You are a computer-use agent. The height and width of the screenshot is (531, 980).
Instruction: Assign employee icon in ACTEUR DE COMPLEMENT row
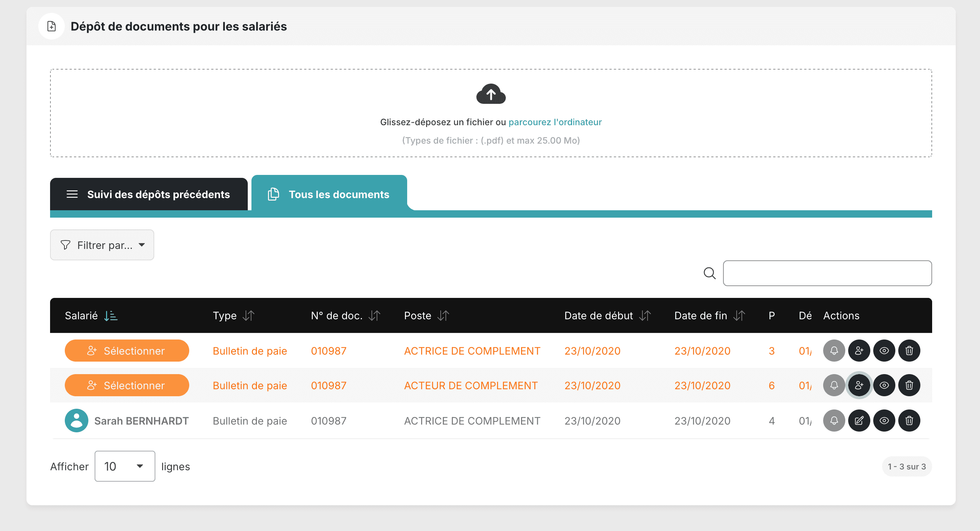tap(859, 385)
